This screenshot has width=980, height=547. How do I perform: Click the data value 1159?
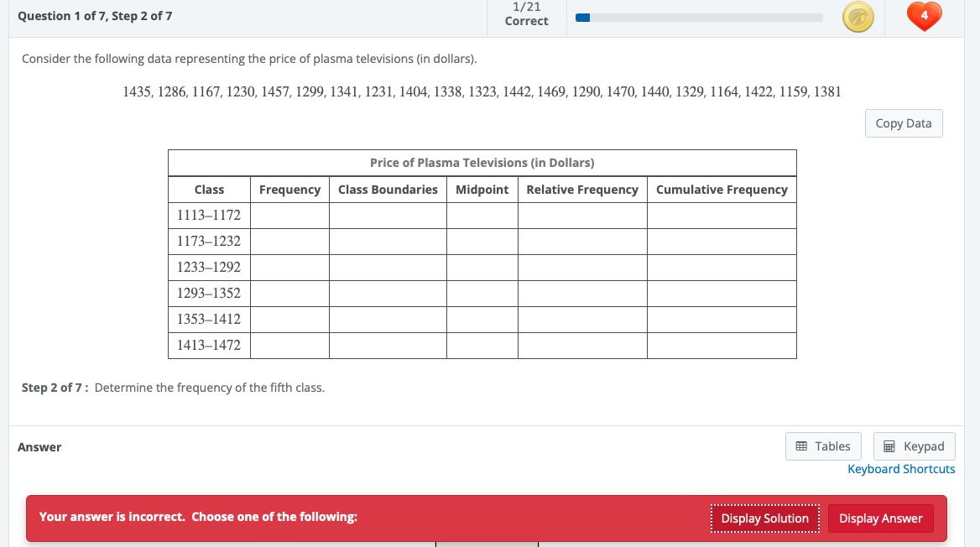pyautogui.click(x=793, y=92)
